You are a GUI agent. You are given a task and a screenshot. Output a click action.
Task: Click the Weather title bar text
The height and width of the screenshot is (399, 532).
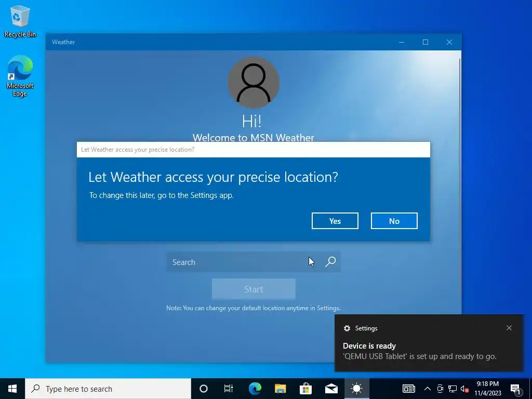(x=63, y=42)
